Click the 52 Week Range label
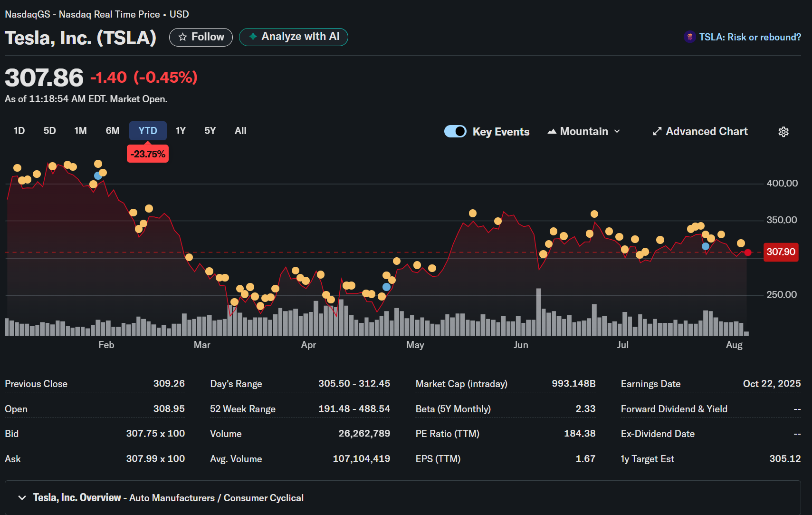This screenshot has height=515, width=812. click(243, 409)
